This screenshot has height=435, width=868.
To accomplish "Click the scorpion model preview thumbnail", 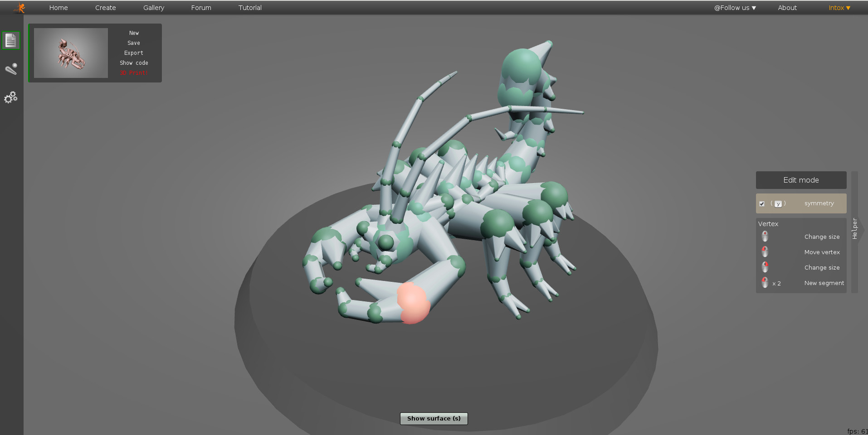I will click(71, 53).
